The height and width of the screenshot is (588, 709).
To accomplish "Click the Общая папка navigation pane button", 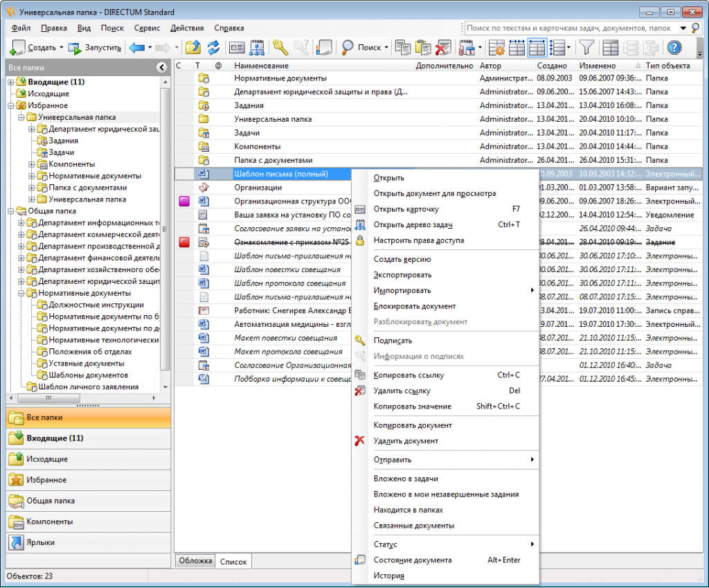I will pos(88,501).
